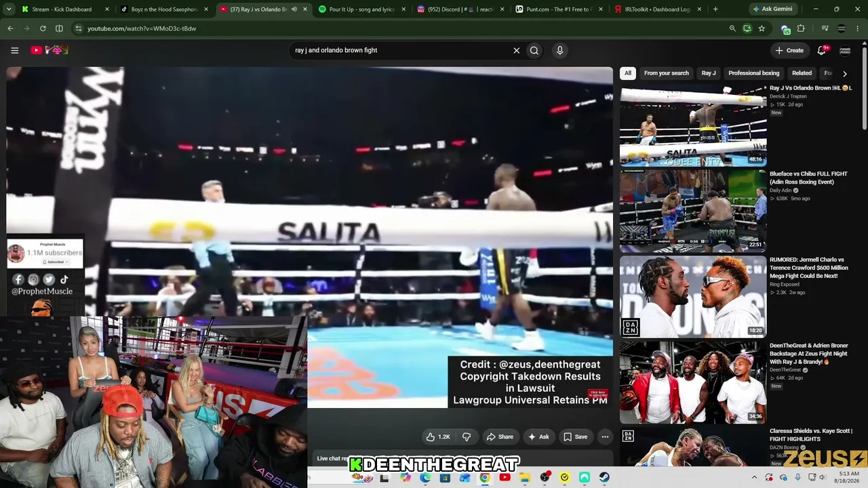Filter suggestions by Ray J chip
Image resolution: width=868 pixels, height=488 pixels.
click(709, 73)
